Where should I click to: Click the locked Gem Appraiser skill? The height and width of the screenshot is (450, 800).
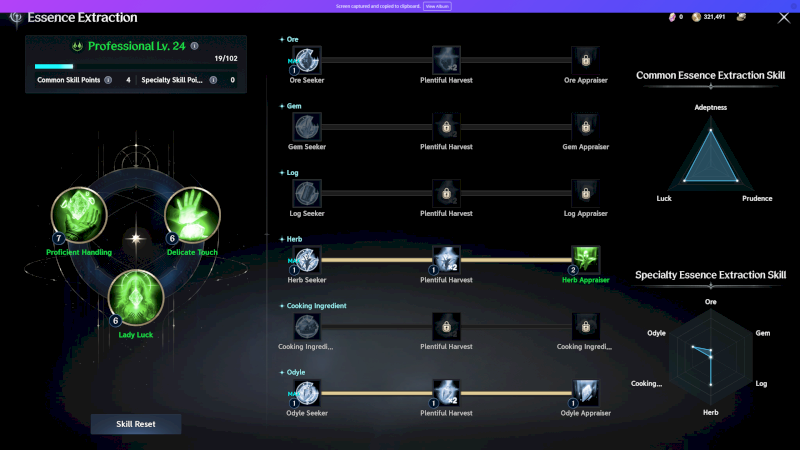point(586,126)
